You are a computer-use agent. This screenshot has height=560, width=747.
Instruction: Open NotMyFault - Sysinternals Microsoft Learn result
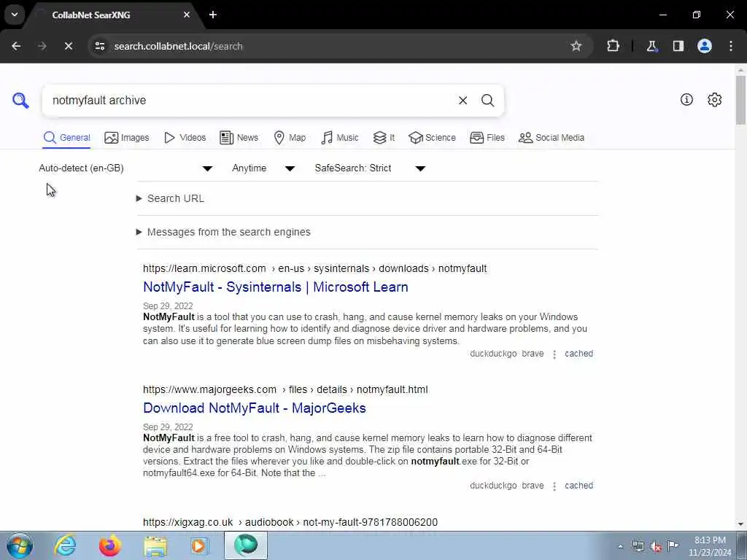coord(275,287)
